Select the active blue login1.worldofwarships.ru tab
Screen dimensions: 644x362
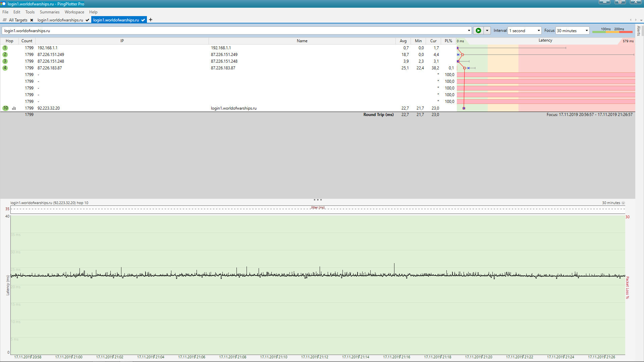[116, 20]
